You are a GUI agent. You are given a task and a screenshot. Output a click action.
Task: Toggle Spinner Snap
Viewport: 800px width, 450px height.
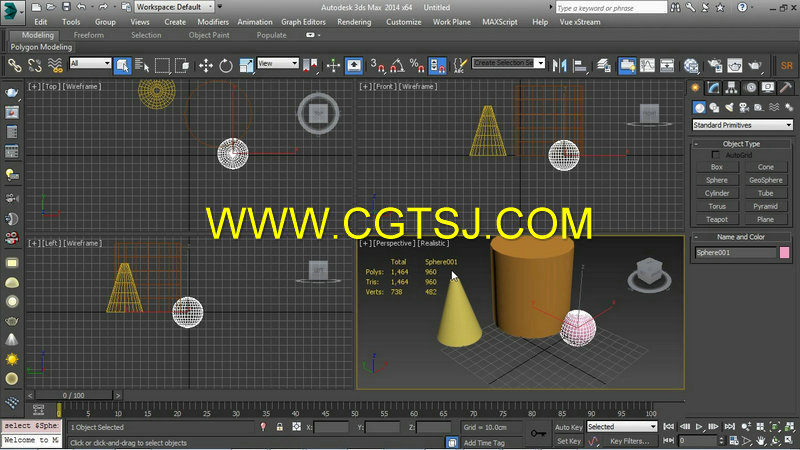(x=437, y=65)
